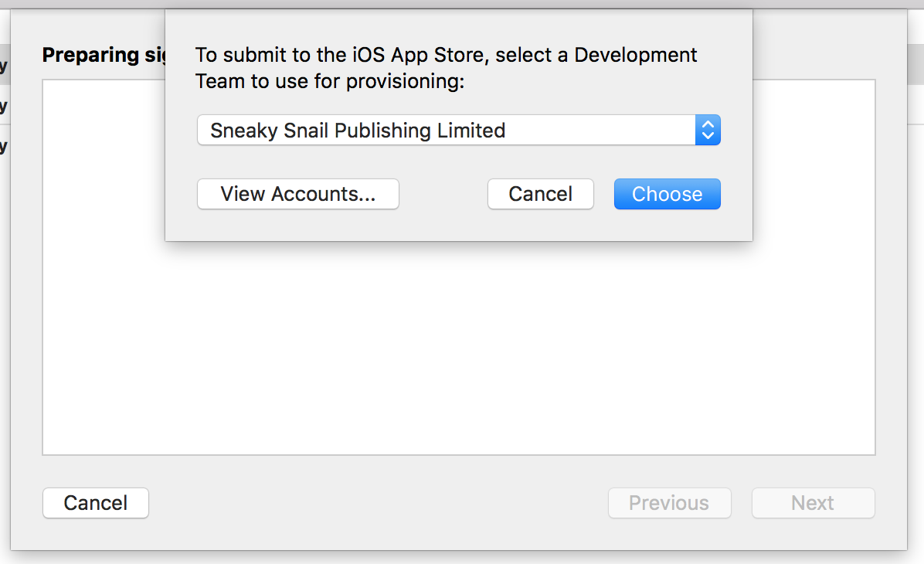
Task: Click the third partially hidden row at left edge
Action: tap(4, 145)
